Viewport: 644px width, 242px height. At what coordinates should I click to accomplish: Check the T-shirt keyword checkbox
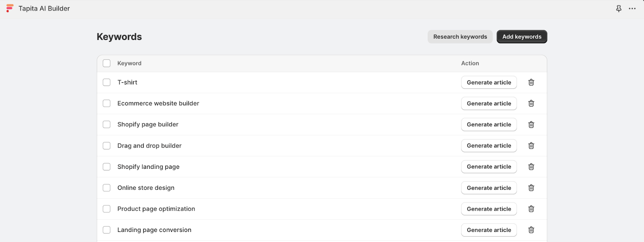click(107, 82)
